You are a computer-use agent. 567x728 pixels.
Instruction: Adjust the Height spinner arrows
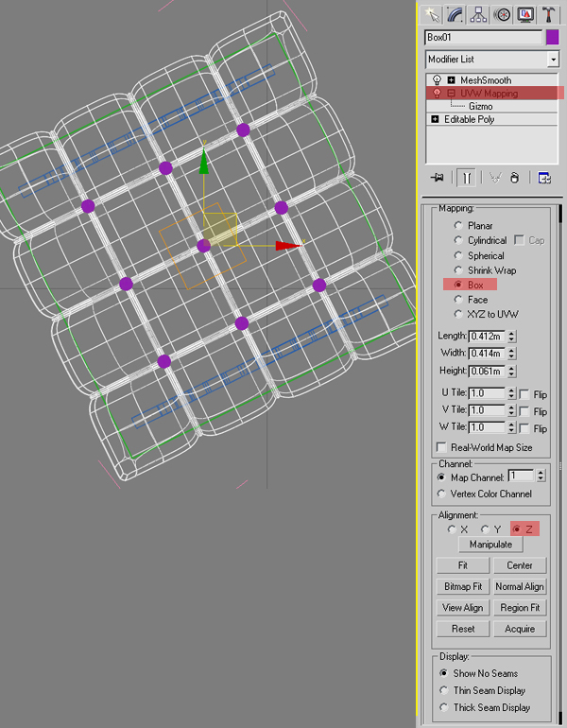511,371
